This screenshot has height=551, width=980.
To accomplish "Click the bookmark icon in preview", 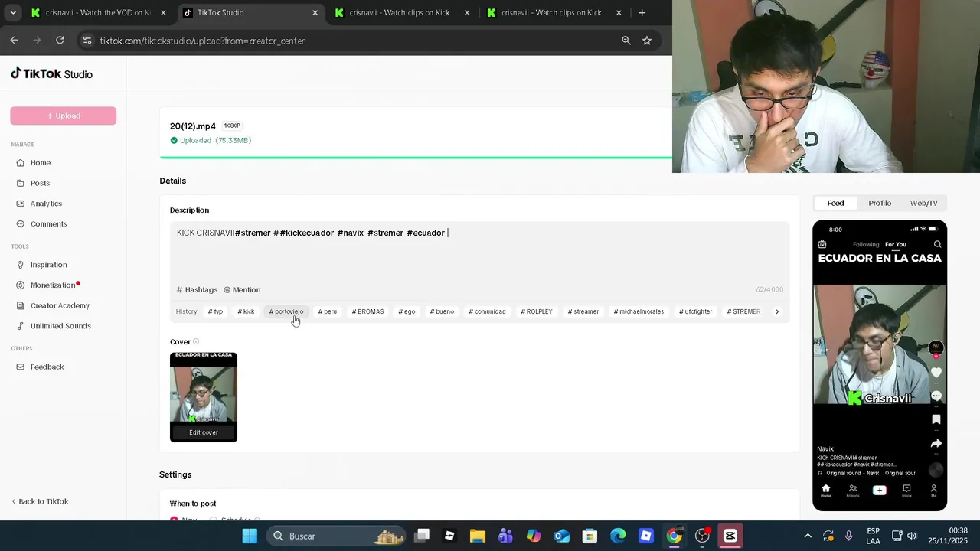I will (936, 419).
